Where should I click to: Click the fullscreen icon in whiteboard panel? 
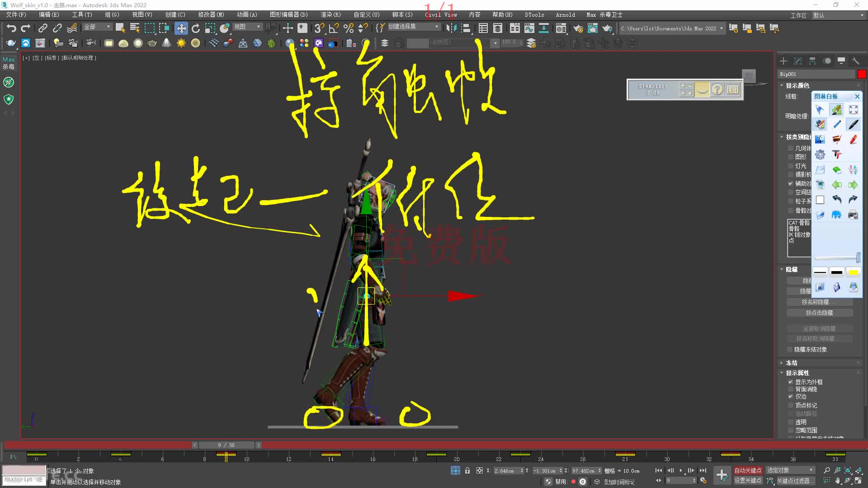[x=853, y=110]
